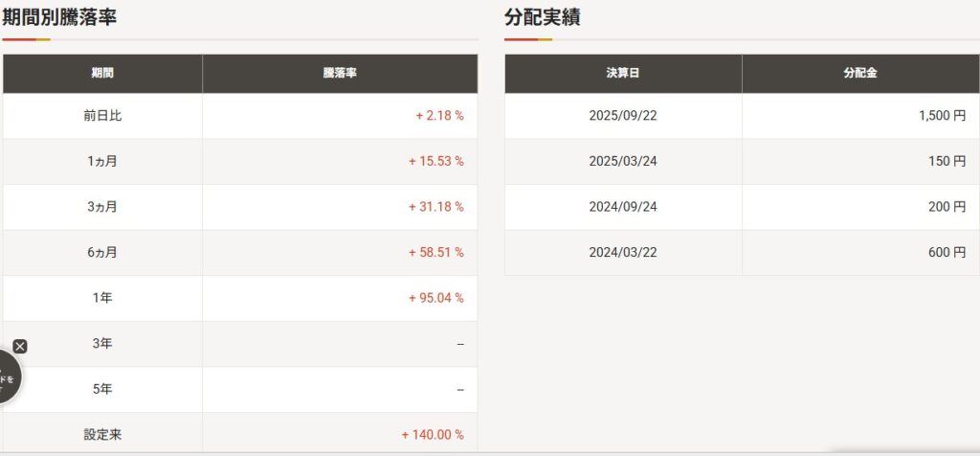The width and height of the screenshot is (980, 456).
Task: Select the 6ヵ月 period label
Action: 102,253
